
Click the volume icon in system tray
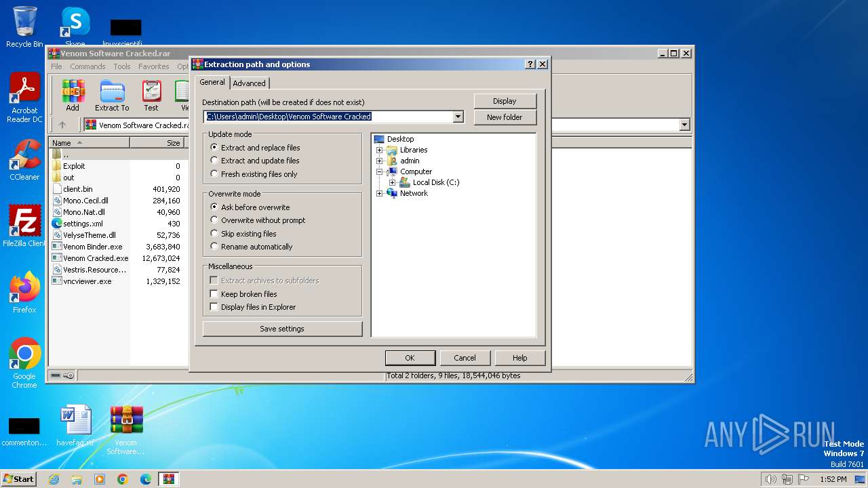click(x=770, y=479)
